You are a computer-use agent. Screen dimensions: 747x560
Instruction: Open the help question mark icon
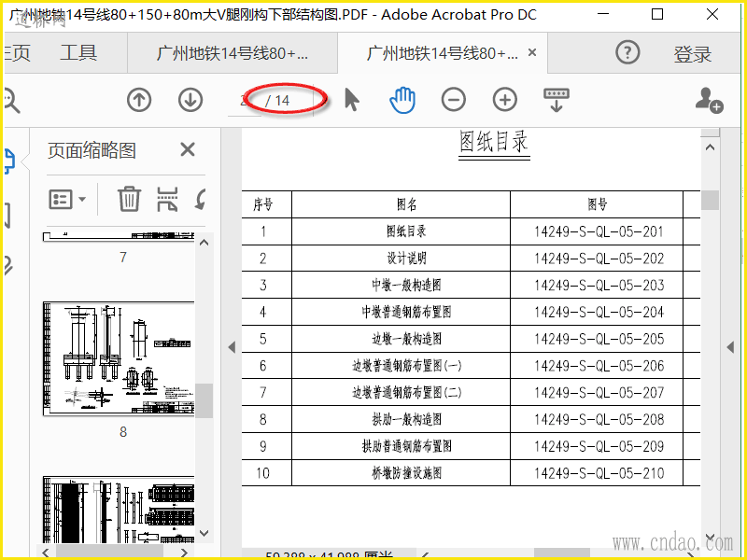pos(627,52)
